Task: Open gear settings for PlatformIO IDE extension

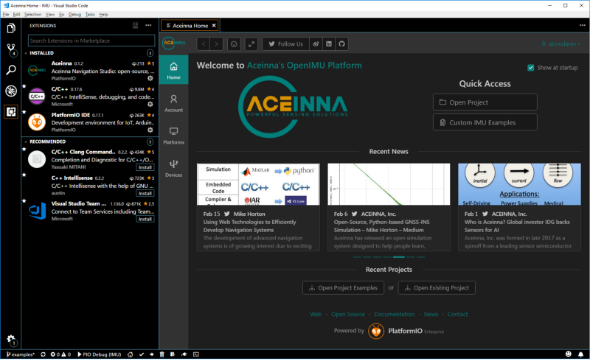Action: click(x=150, y=130)
